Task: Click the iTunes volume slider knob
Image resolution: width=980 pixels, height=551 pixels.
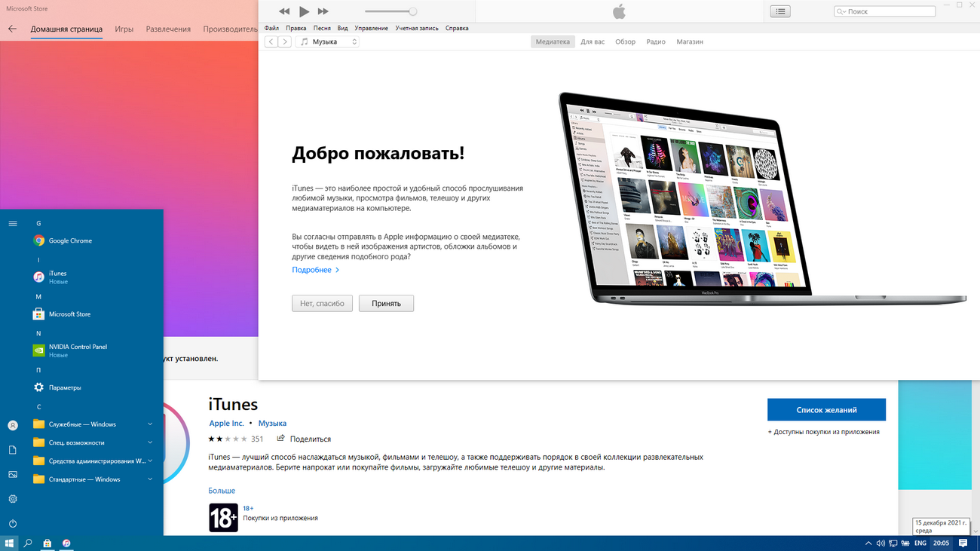Action: coord(413,11)
